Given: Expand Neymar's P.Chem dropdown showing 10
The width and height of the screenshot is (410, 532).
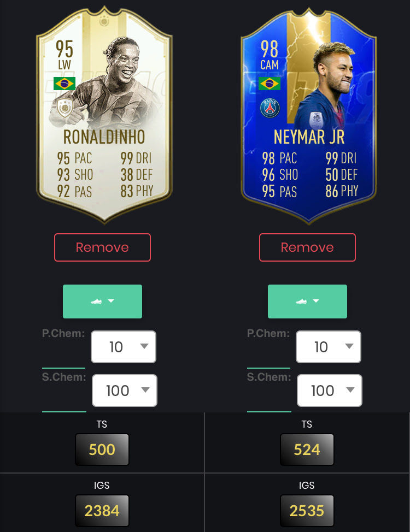Looking at the screenshot, I should (x=329, y=347).
